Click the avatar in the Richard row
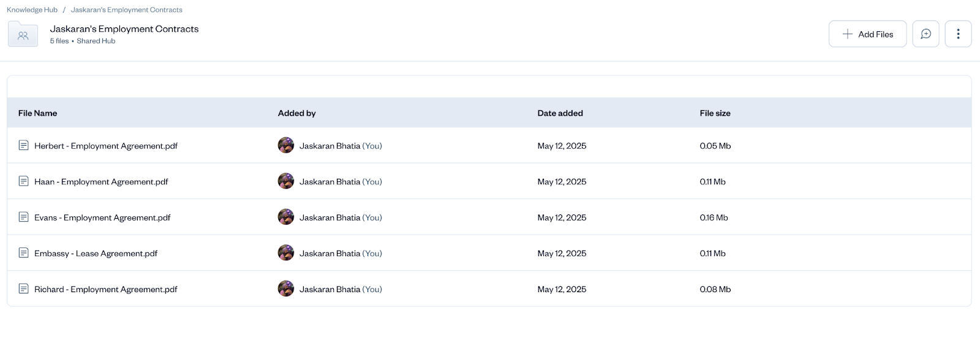Viewport: 980px width, 351px height. tap(286, 289)
